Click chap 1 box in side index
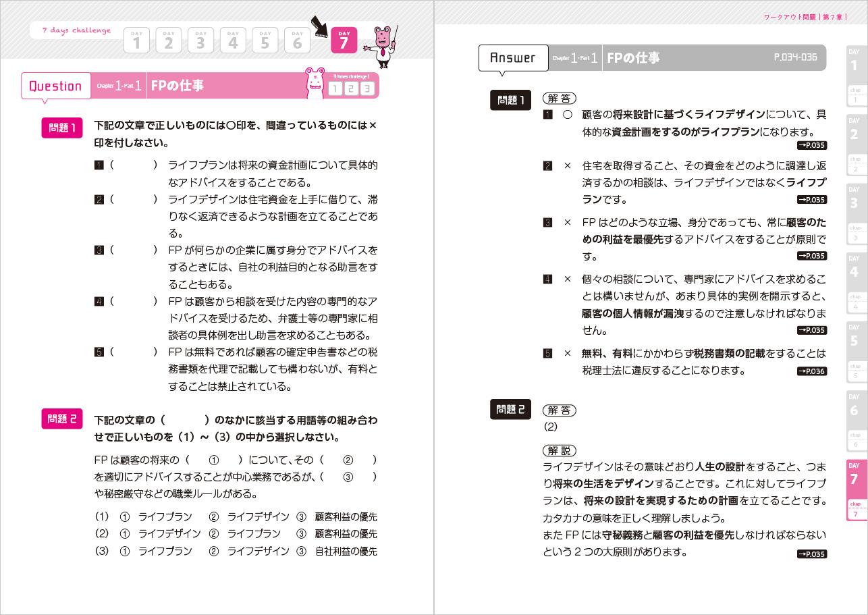The image size is (868, 615). [x=856, y=96]
